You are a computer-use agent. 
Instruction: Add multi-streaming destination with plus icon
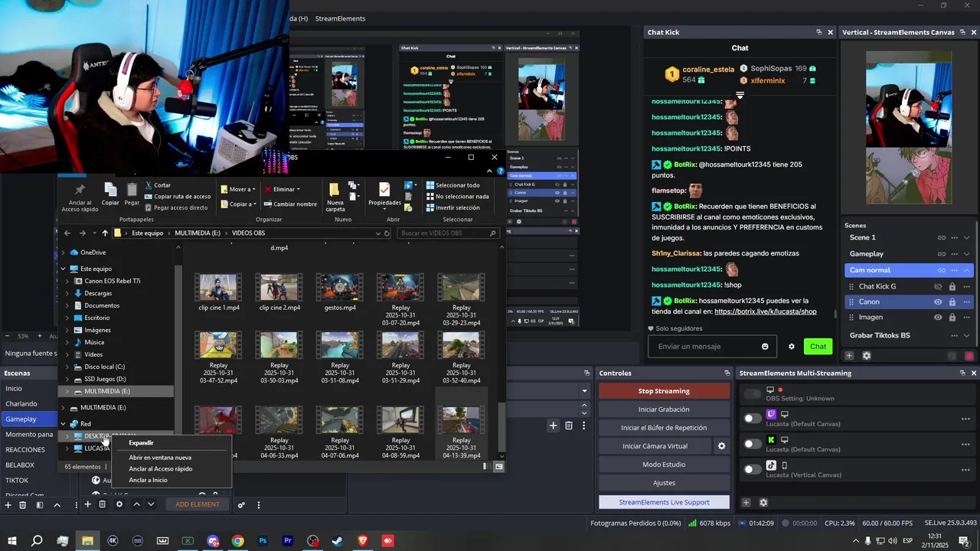[x=746, y=503]
